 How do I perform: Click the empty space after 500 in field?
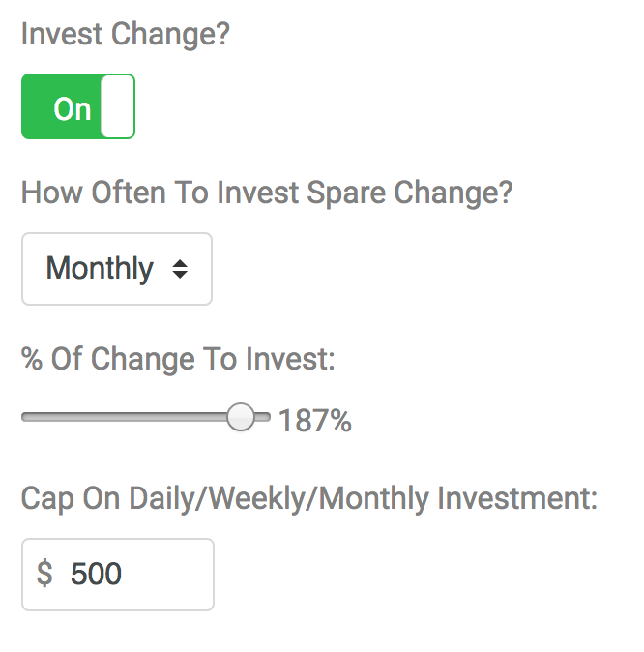click(x=166, y=575)
